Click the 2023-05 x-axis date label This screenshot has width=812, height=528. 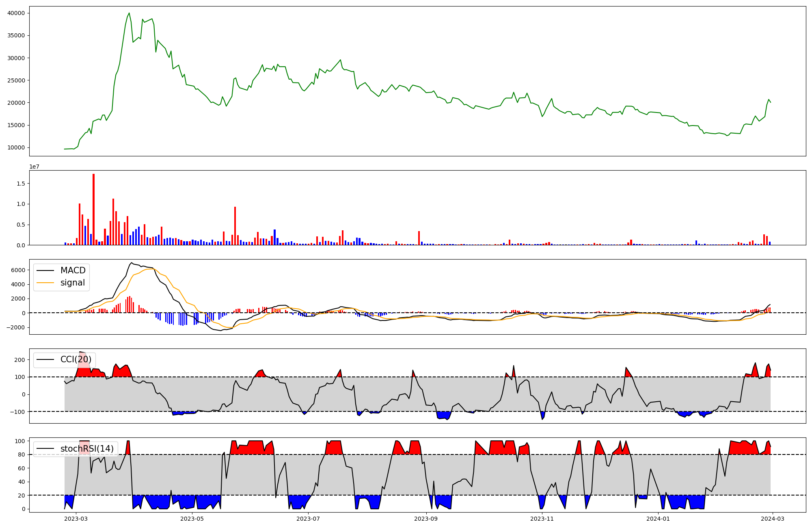point(192,519)
